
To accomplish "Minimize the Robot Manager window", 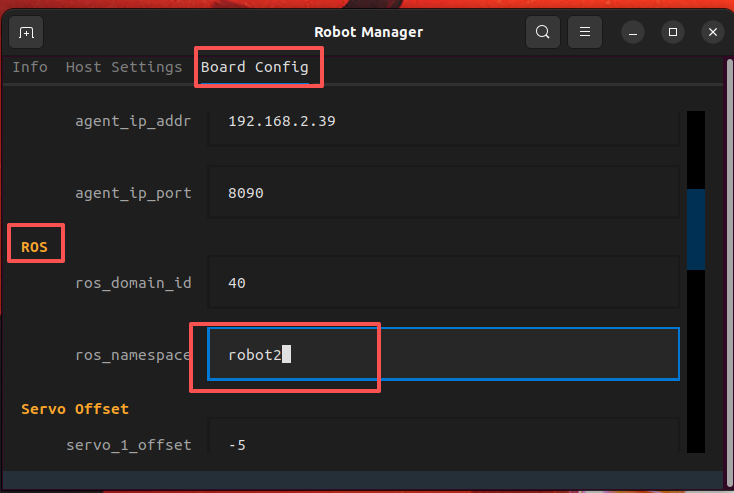I will [x=633, y=32].
